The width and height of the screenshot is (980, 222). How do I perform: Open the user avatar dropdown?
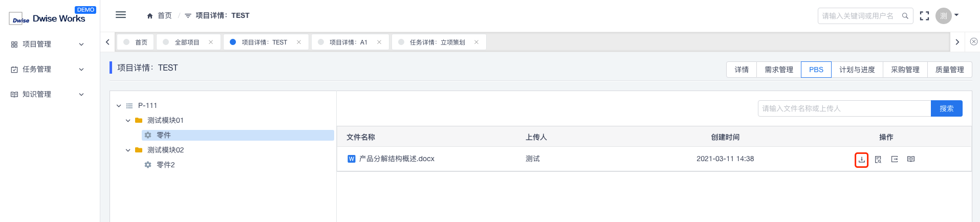(947, 16)
